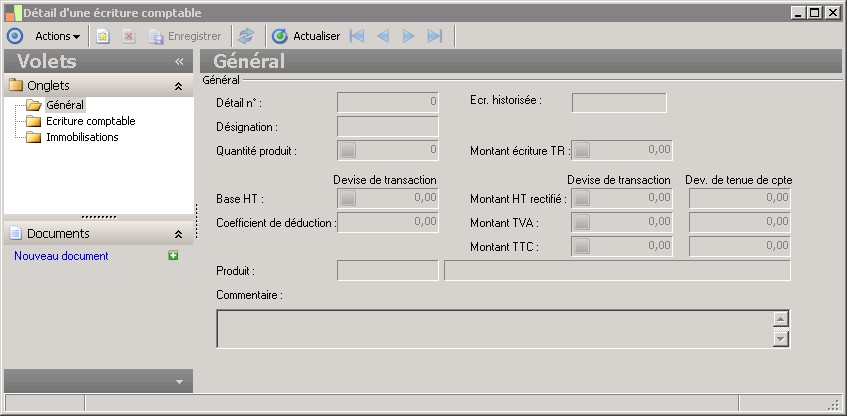Click the Désignation field
The width and height of the screenshot is (847, 416).
[x=388, y=127]
